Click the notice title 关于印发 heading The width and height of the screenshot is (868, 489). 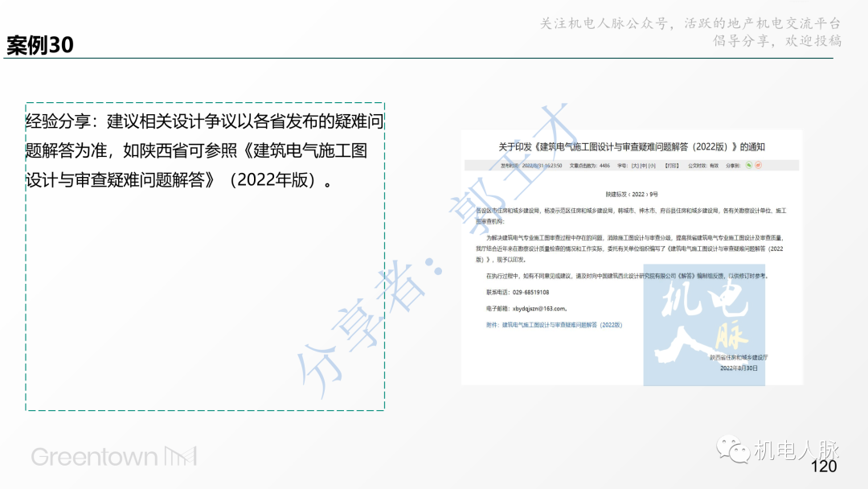(633, 146)
